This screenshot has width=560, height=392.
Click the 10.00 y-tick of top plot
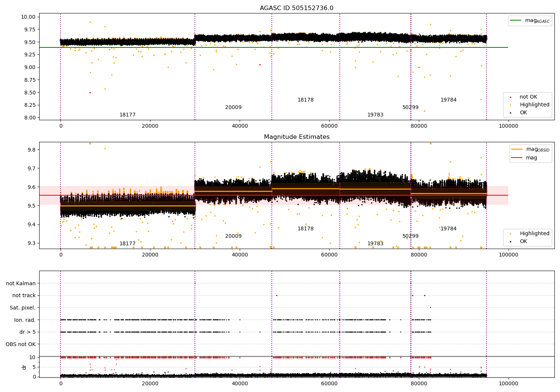tap(28, 17)
